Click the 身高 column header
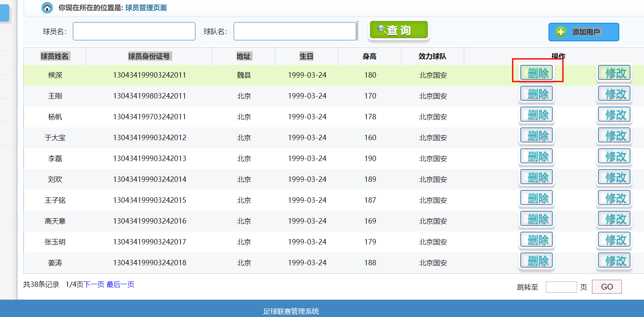 click(x=370, y=56)
